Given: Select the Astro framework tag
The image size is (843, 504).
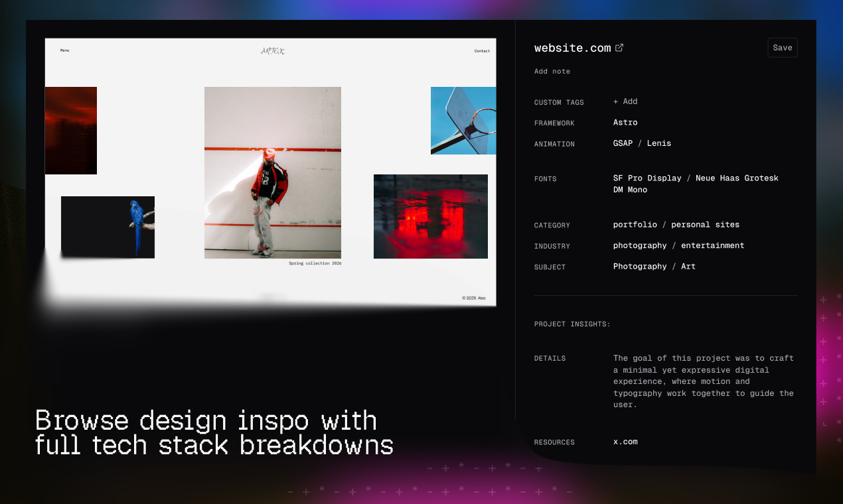Looking at the screenshot, I should coord(625,122).
